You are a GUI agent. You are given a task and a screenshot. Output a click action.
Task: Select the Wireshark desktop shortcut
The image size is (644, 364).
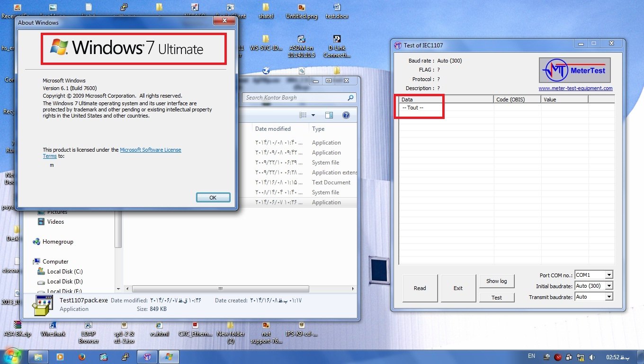(53, 328)
